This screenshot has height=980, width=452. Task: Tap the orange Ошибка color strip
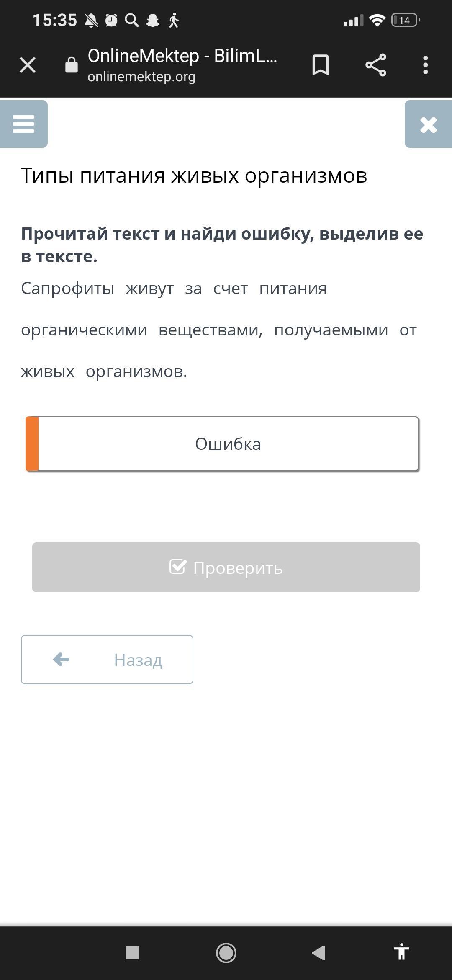point(32,444)
